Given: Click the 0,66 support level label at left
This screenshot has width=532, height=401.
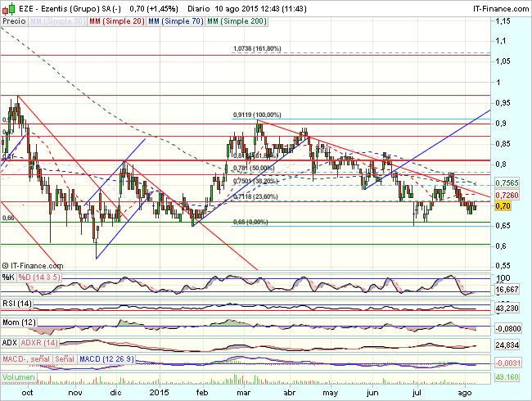Looking at the screenshot, I should point(8,218).
